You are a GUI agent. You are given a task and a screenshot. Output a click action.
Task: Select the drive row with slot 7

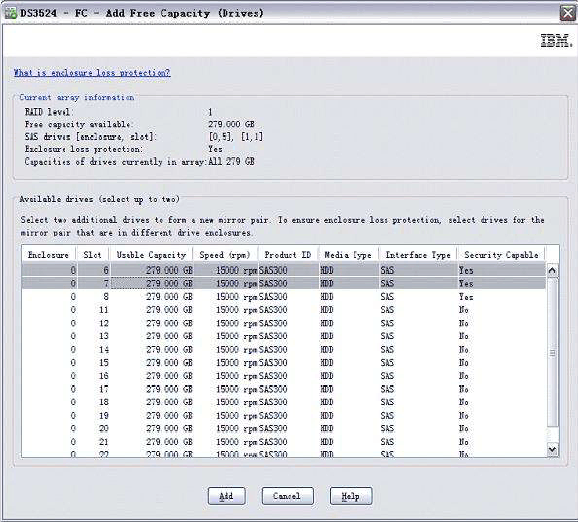click(x=283, y=283)
